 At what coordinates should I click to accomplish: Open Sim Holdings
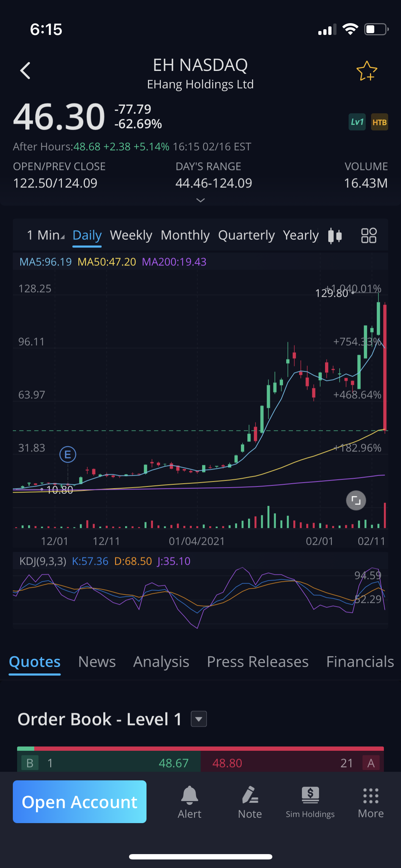(x=310, y=802)
